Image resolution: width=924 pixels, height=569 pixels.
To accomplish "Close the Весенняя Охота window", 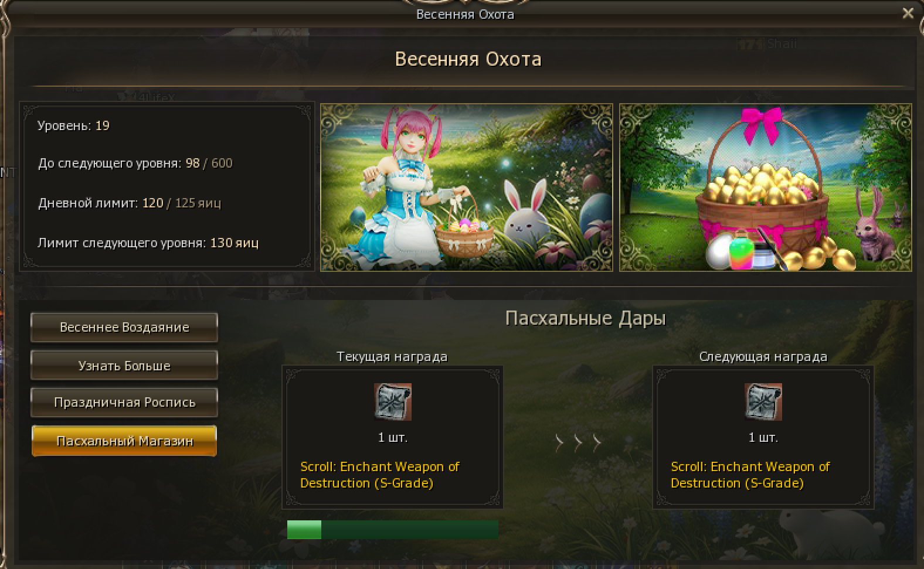I will pos(908,13).
